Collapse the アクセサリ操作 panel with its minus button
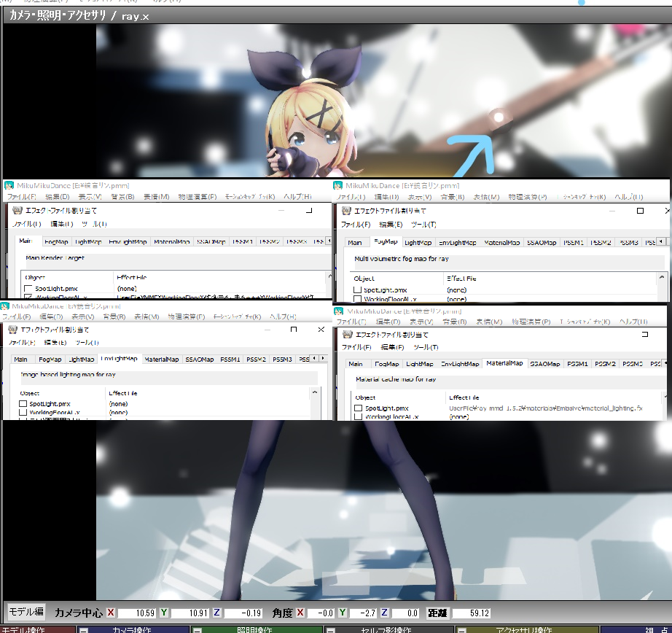 pyautogui.click(x=461, y=629)
